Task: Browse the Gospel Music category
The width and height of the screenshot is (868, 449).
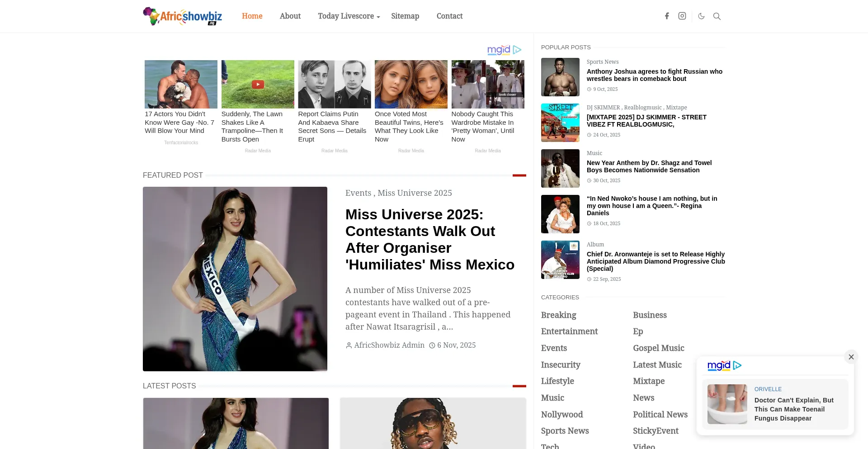Action: [x=658, y=348]
